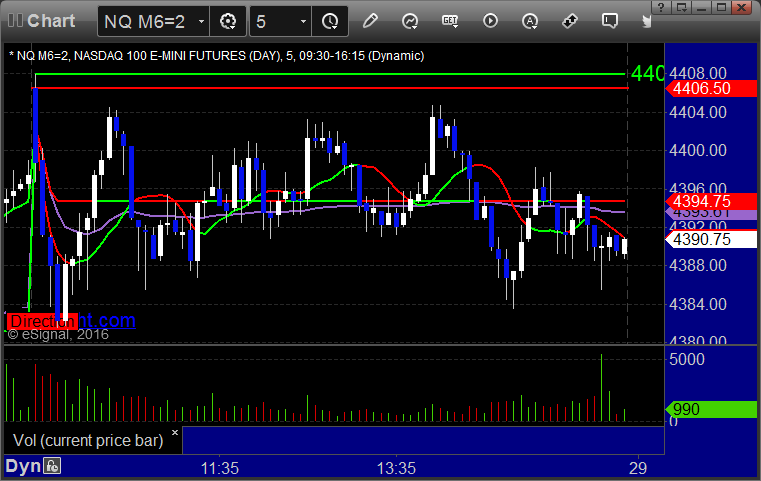The image size is (761, 481).
Task: Click the Dyn label in bottom bar
Action: (x=23, y=466)
